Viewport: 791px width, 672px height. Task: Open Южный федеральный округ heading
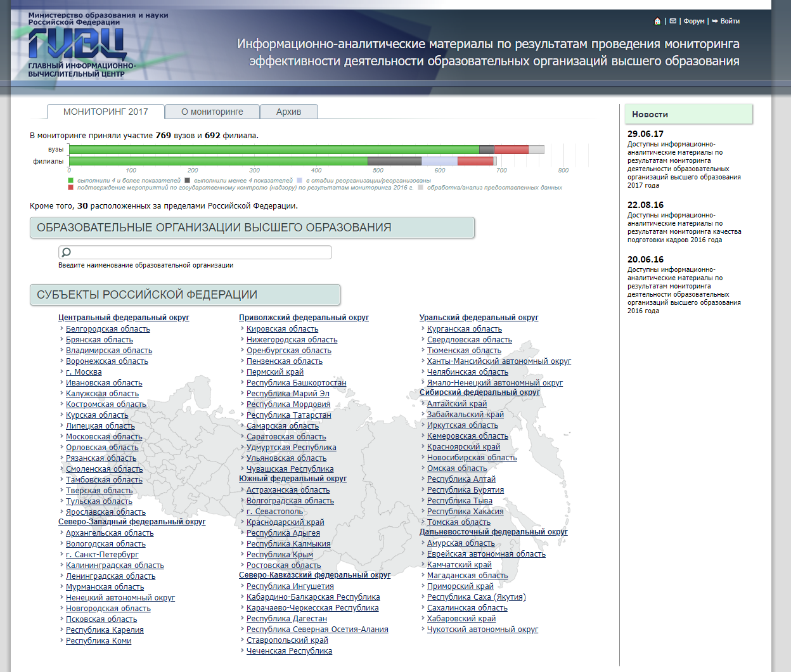tap(293, 479)
